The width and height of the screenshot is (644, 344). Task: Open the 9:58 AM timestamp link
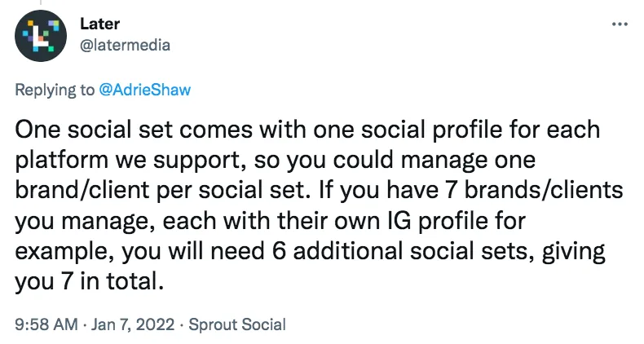pyautogui.click(x=46, y=324)
